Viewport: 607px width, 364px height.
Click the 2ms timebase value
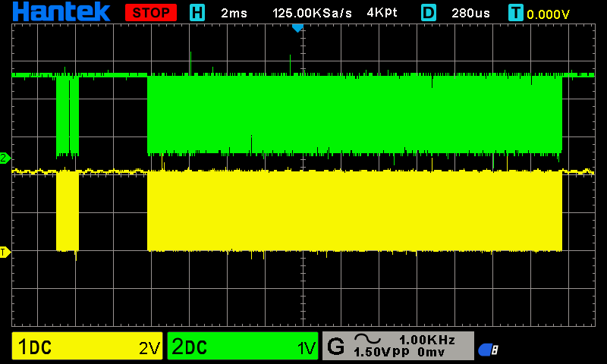click(x=234, y=13)
